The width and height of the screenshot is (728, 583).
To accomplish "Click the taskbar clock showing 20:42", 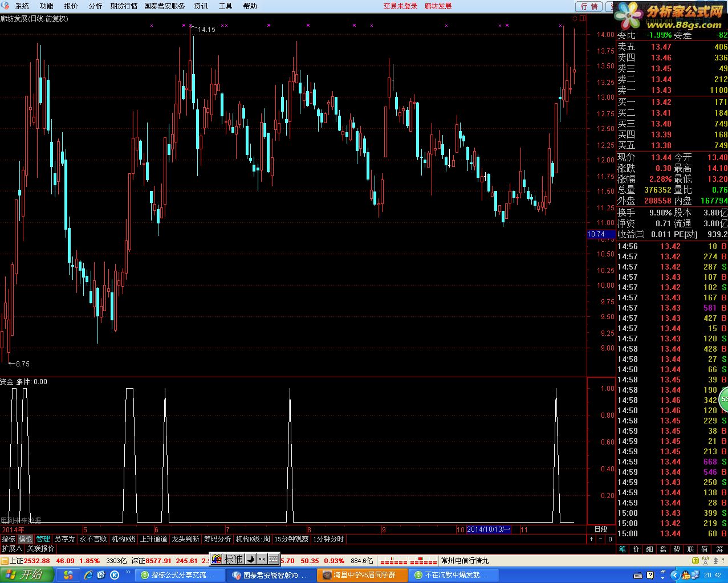I will click(713, 575).
